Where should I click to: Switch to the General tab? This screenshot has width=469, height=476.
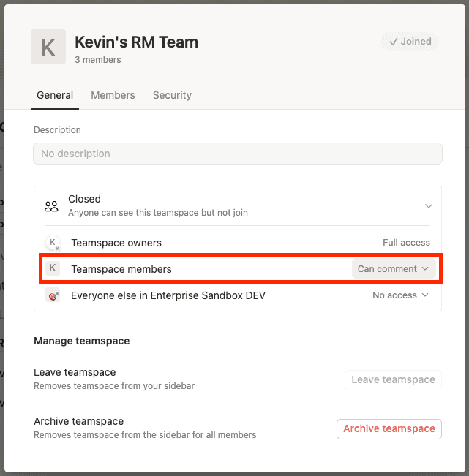(x=55, y=95)
